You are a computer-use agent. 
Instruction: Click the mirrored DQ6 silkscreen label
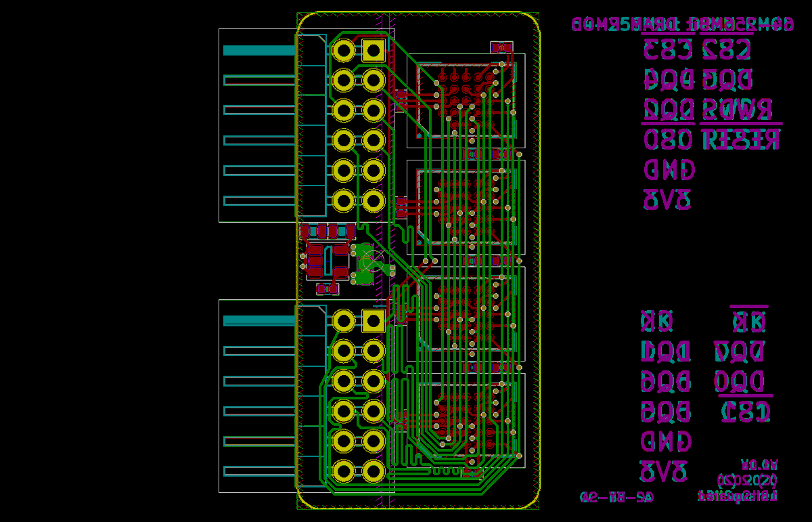click(666, 381)
